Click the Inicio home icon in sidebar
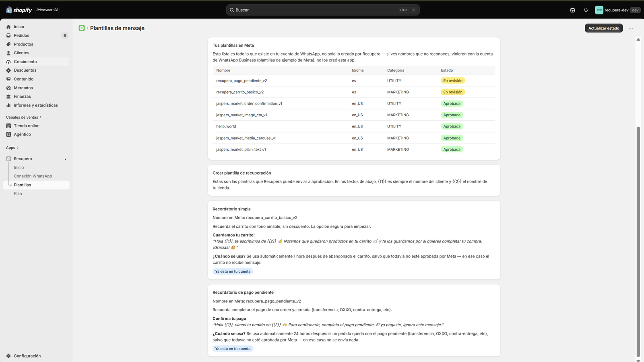 click(x=8, y=27)
